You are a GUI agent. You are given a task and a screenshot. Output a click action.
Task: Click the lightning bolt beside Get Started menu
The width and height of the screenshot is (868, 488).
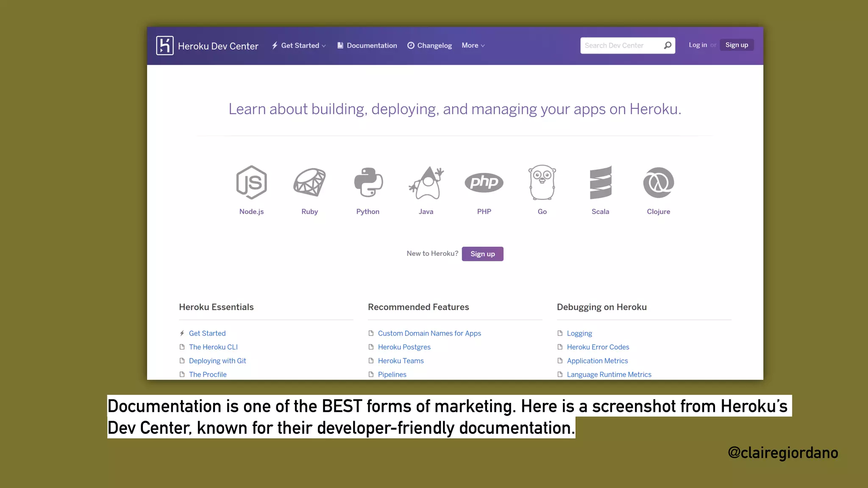point(275,45)
